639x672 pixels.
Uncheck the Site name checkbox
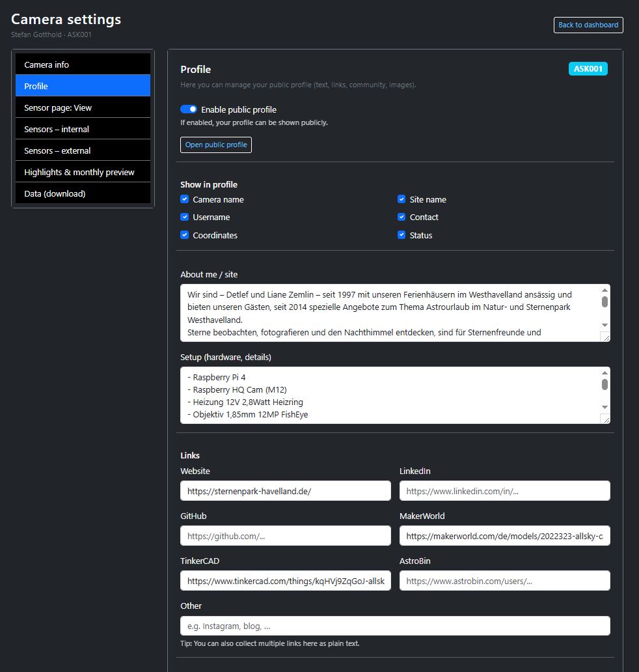click(401, 199)
